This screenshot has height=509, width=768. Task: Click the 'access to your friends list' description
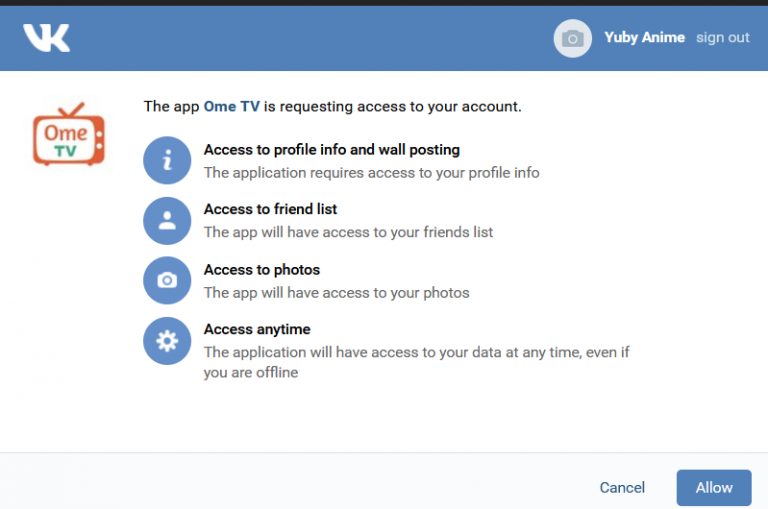pyautogui.click(x=348, y=233)
